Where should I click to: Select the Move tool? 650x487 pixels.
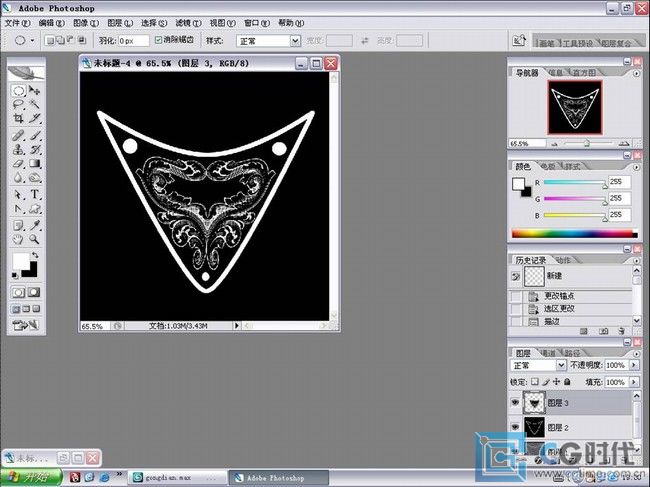(34, 90)
